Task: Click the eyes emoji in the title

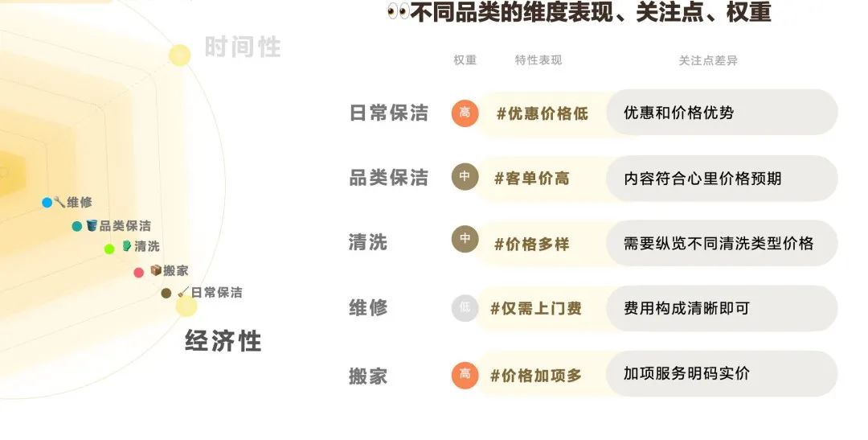Action: (398, 11)
